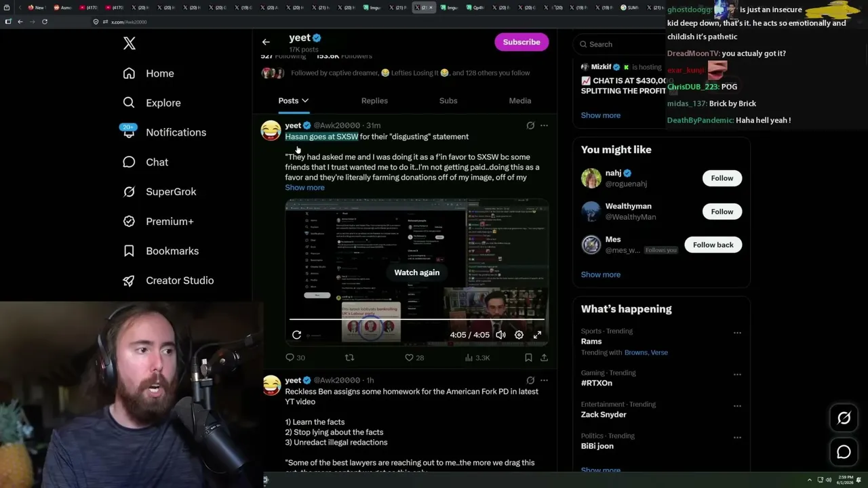Click the site security shield icon
Screen dimensions: 868x488
coord(96,22)
